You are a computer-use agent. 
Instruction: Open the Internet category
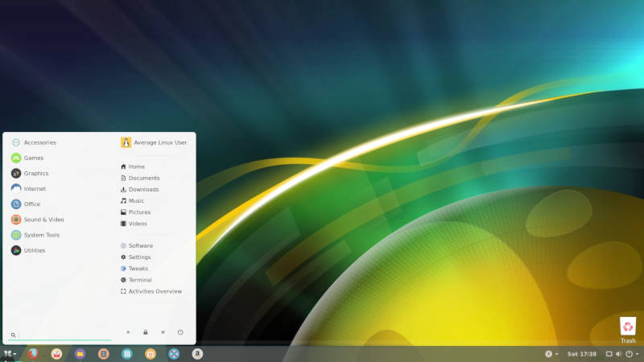(x=28, y=189)
